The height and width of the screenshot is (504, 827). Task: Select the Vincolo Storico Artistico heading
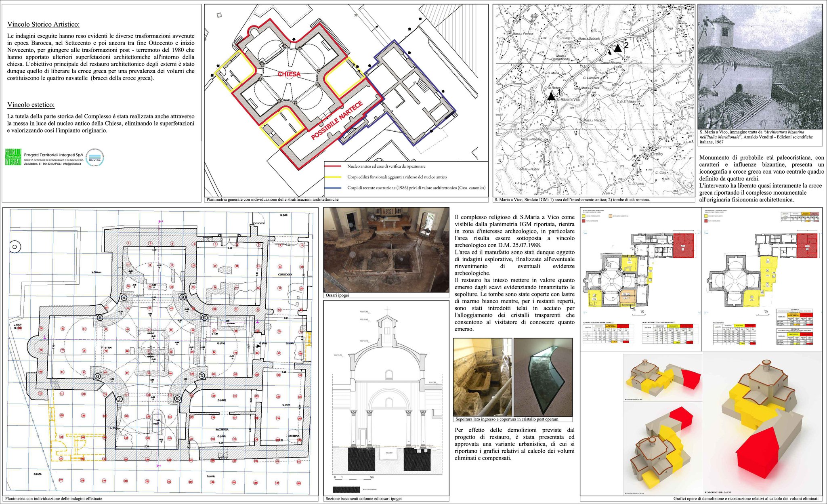tap(44, 24)
